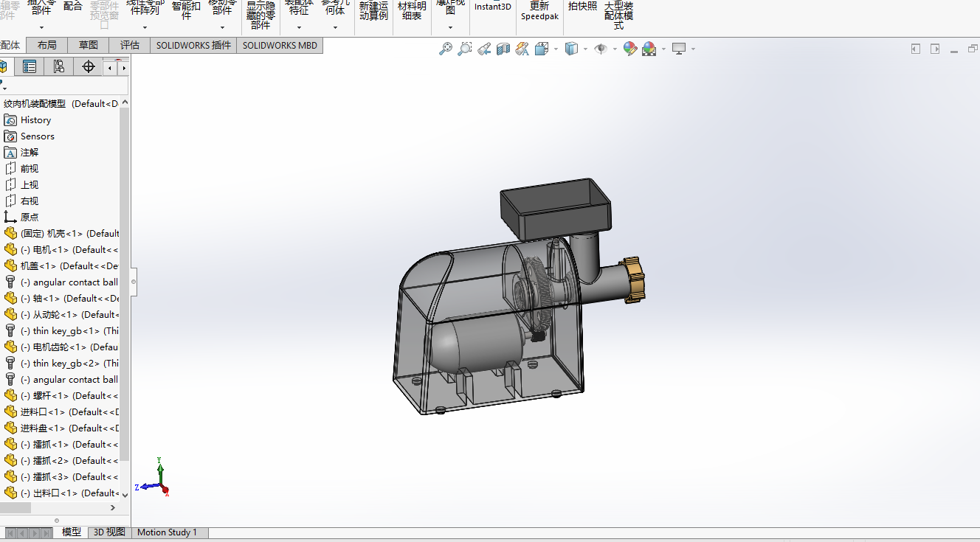Open the Motion Study 1 tab
This screenshot has width=980, height=542.
pos(167,532)
